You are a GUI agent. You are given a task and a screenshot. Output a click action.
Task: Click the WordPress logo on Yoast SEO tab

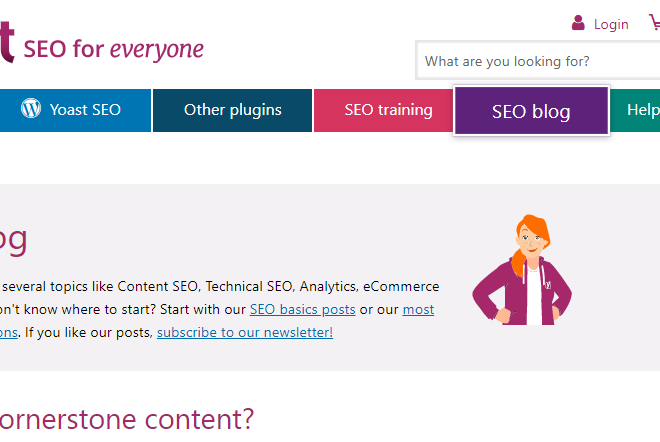pyautogui.click(x=31, y=109)
